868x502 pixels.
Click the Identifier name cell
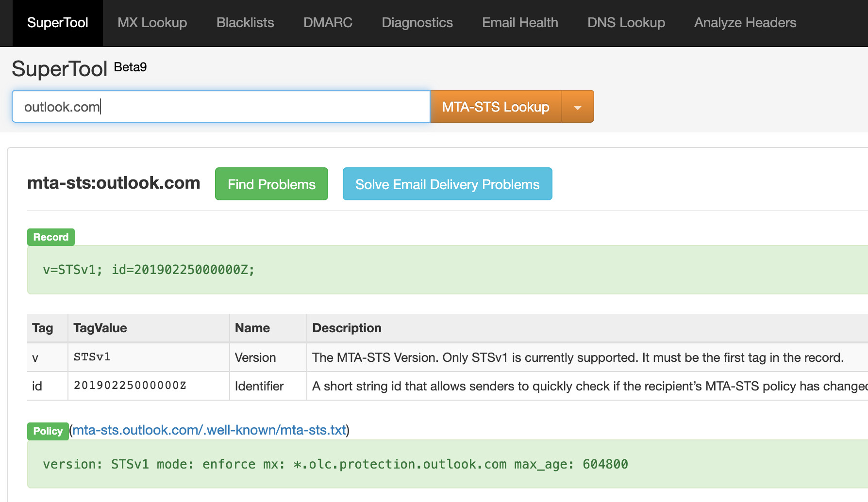tap(268, 386)
